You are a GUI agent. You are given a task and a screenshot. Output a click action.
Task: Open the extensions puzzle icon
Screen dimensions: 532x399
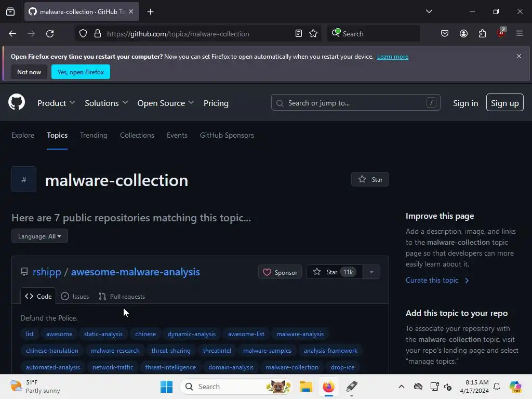point(482,34)
